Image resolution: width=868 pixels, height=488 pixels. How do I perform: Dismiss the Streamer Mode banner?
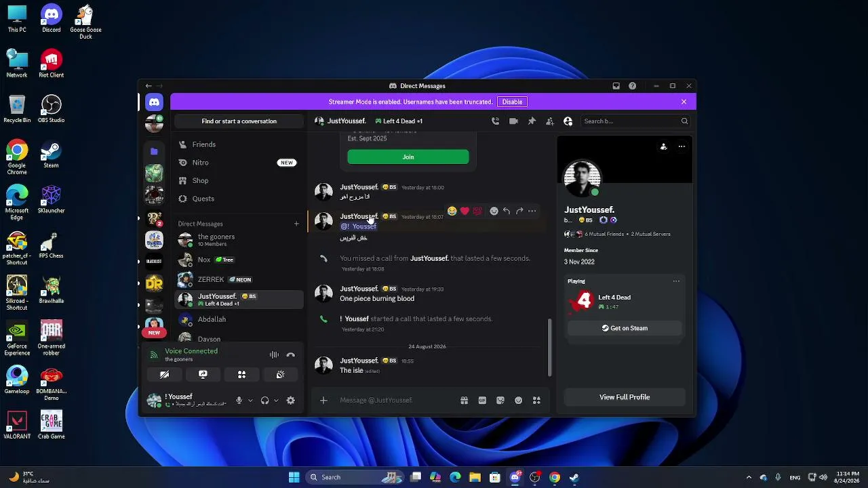(684, 102)
